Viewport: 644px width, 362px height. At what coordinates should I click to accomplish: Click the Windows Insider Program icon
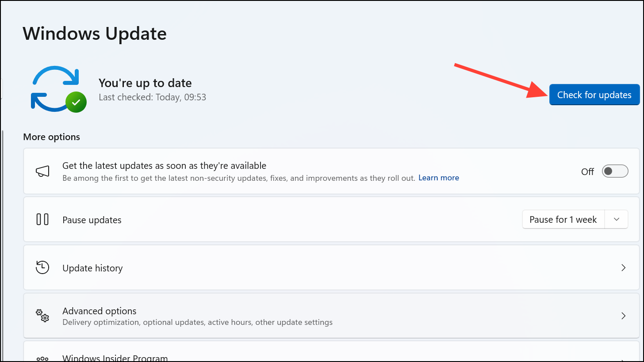(x=42, y=359)
